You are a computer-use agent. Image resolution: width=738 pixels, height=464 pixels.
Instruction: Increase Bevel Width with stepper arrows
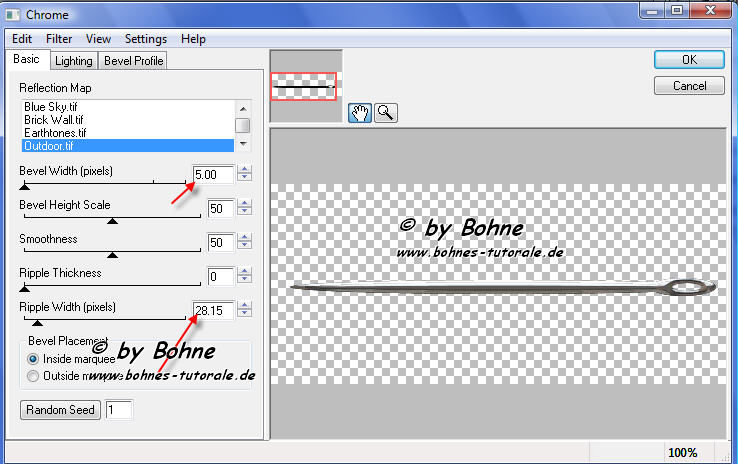click(245, 170)
